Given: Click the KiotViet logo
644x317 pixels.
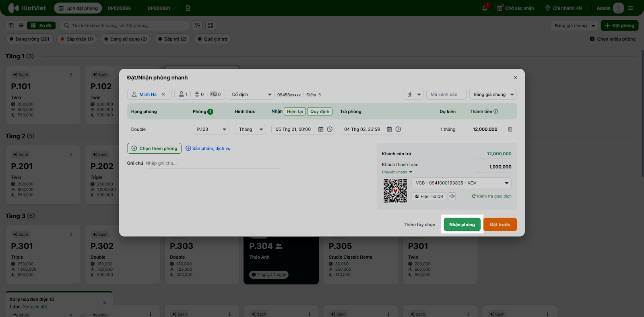Looking at the screenshot, I should pyautogui.click(x=27, y=8).
